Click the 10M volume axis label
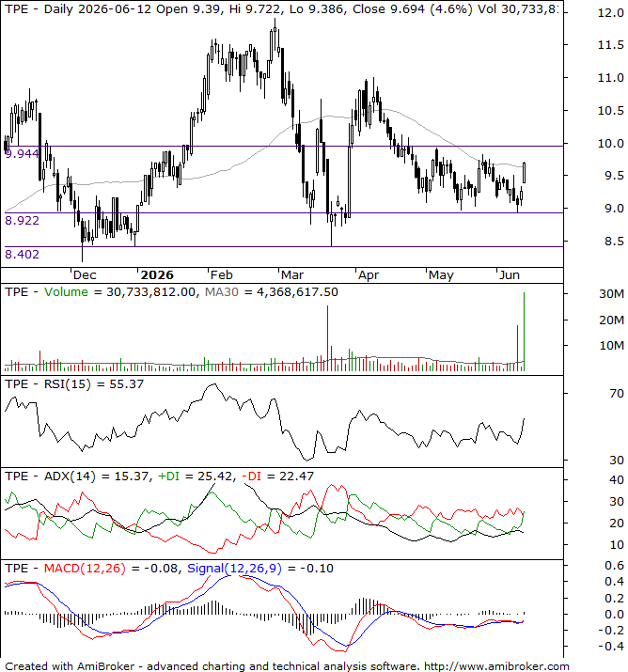The width and height of the screenshot is (628, 672). pyautogui.click(x=611, y=346)
